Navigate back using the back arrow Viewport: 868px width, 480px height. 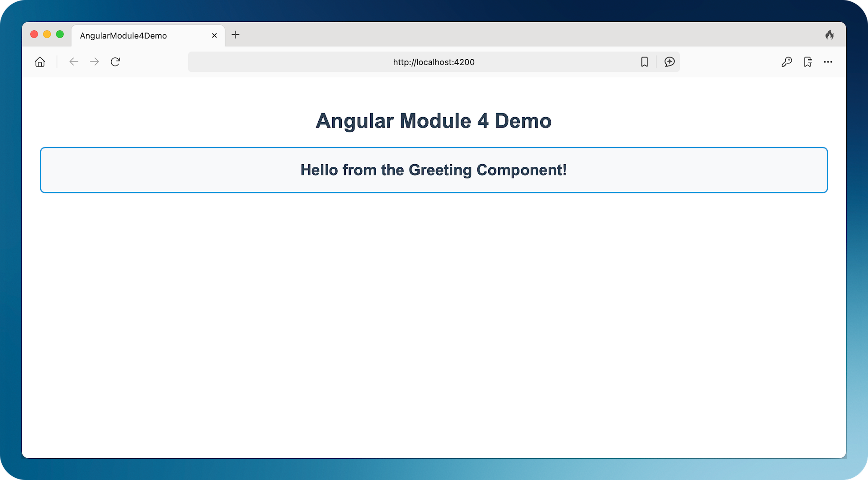click(x=74, y=62)
